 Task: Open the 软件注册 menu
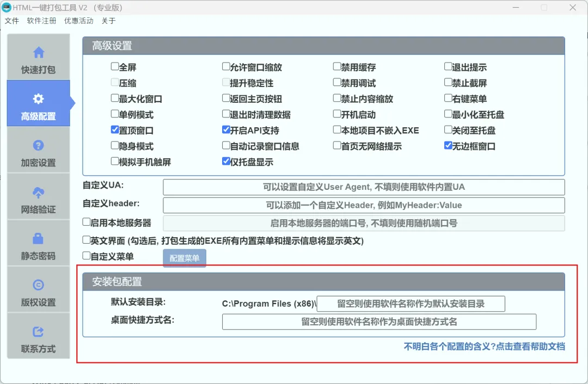41,21
